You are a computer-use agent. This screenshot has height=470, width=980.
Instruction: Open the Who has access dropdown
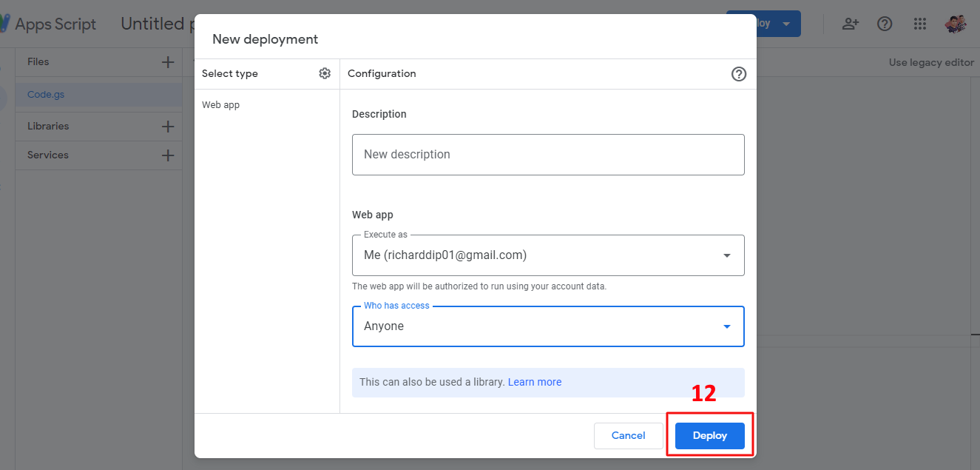pyautogui.click(x=548, y=326)
